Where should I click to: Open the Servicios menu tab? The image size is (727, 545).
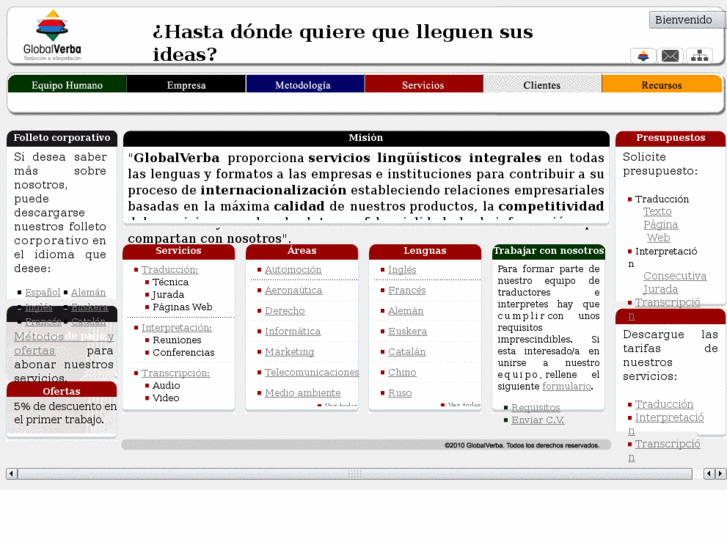(424, 85)
